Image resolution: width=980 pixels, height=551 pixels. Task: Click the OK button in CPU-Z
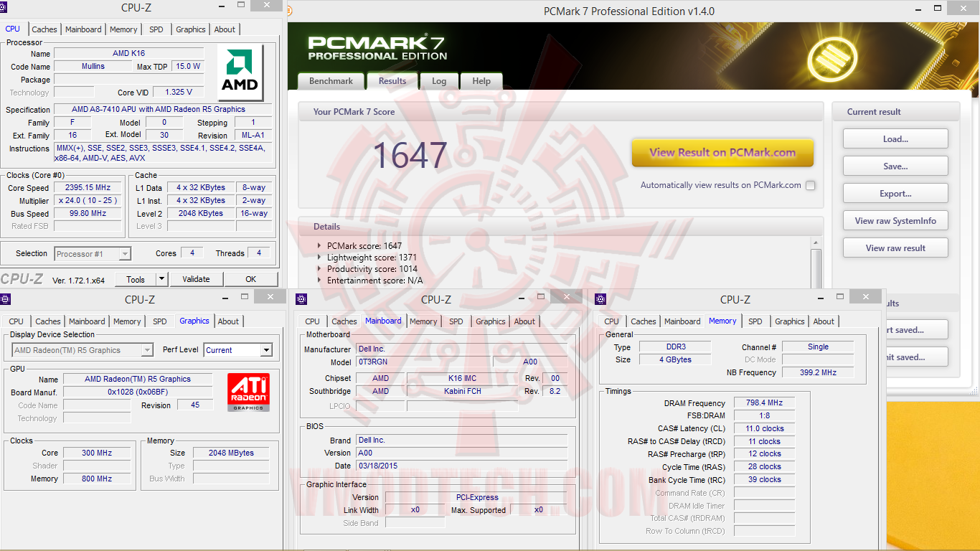[x=250, y=279]
